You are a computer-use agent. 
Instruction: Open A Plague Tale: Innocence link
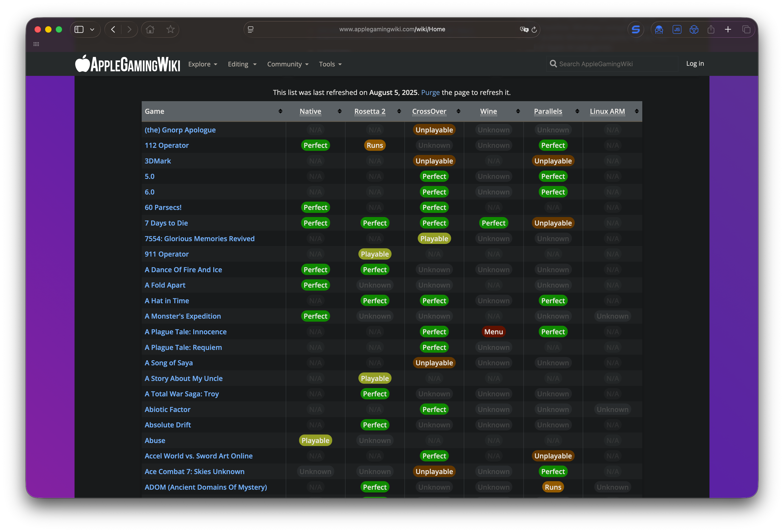[x=186, y=331]
